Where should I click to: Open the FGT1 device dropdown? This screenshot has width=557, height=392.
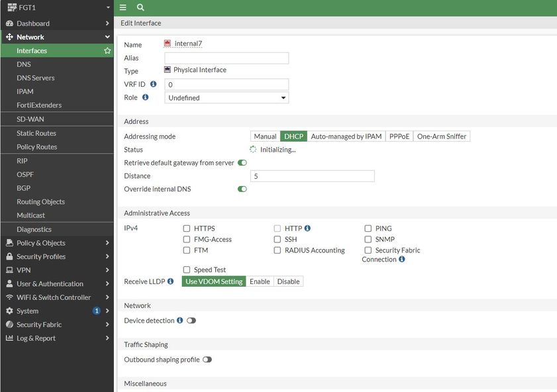click(x=108, y=7)
